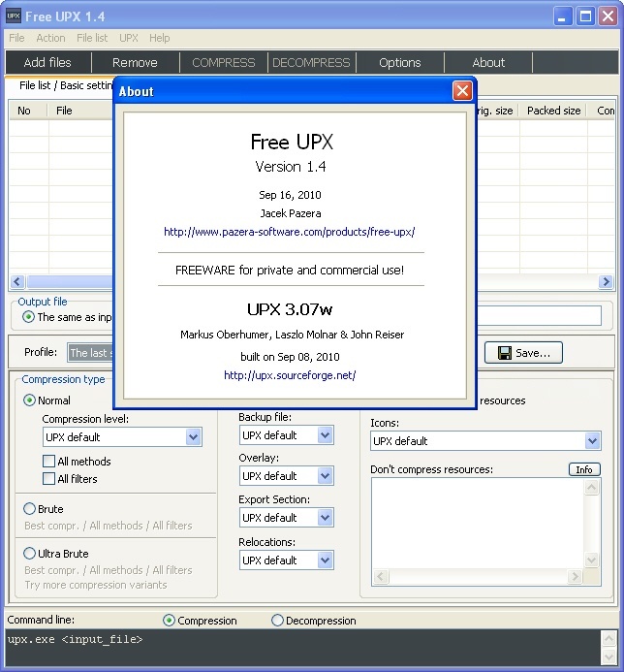Expand the Backup file dropdown

325,435
